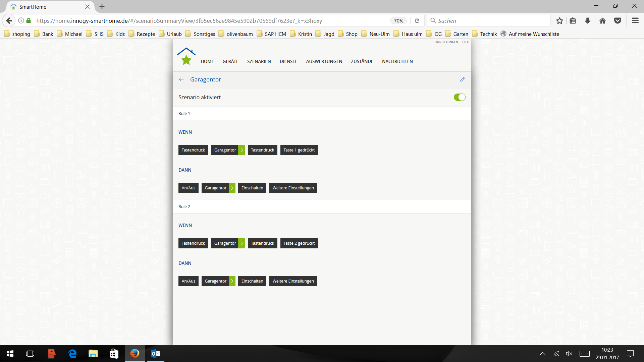
Task: Open the EINSTELLUNGEN link at top
Action: click(x=446, y=42)
